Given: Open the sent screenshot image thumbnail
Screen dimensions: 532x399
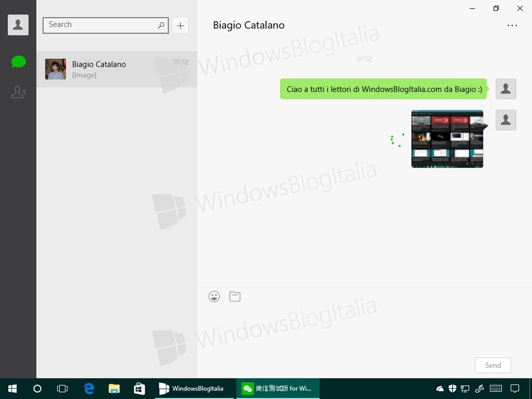Looking at the screenshot, I should (447, 139).
